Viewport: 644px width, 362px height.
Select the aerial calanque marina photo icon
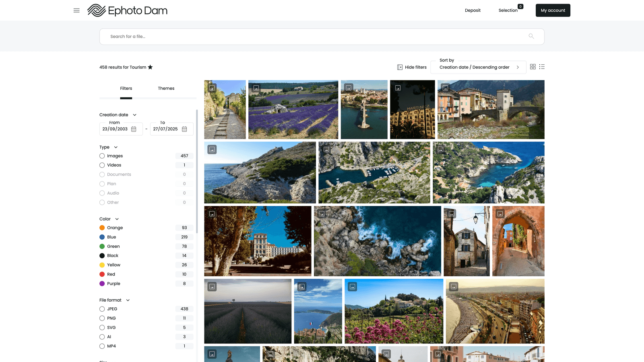point(326,149)
